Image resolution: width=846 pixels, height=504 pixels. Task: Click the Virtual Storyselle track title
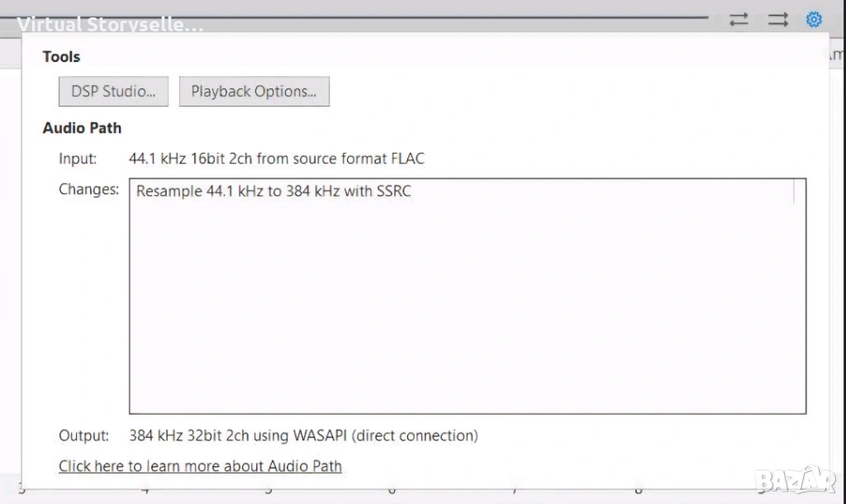point(110,24)
